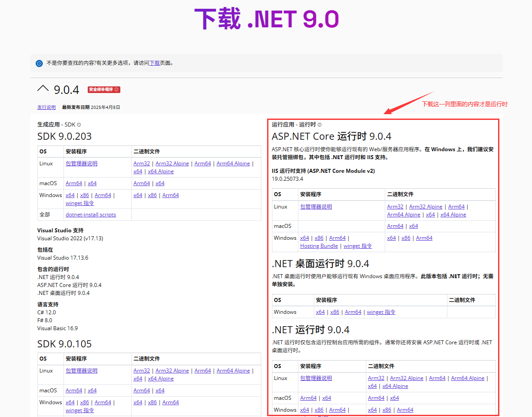Image resolution: width=532 pixels, height=417 pixels.
Task: Download .NET 桌面运行时 x86 installer
Action: click(335, 312)
